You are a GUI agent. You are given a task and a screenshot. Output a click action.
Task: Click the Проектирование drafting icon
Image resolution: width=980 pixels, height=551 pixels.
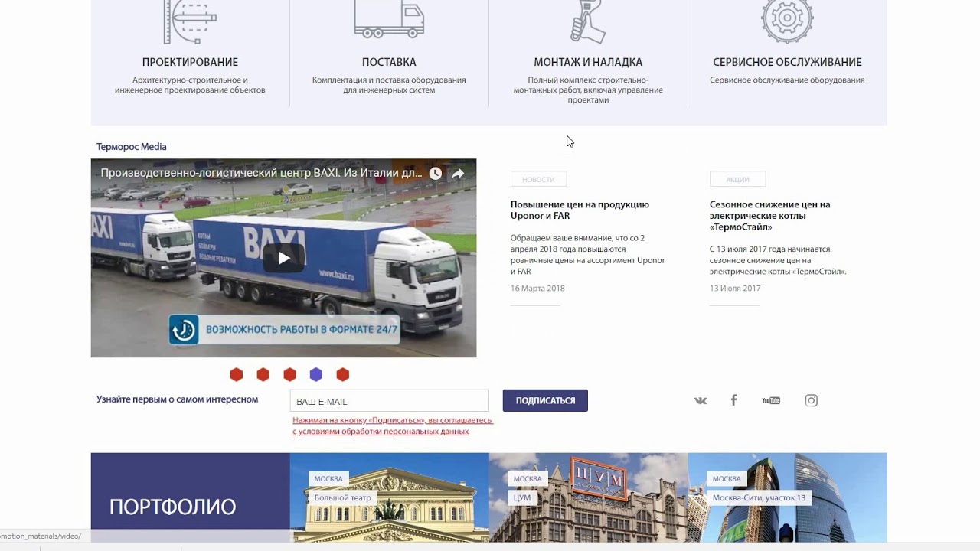click(190, 21)
